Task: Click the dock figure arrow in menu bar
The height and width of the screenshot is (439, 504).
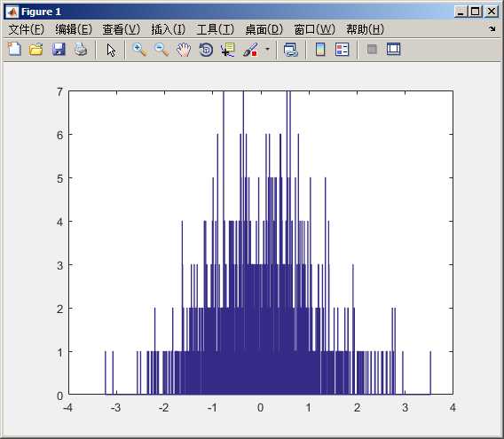Action: pos(492,29)
